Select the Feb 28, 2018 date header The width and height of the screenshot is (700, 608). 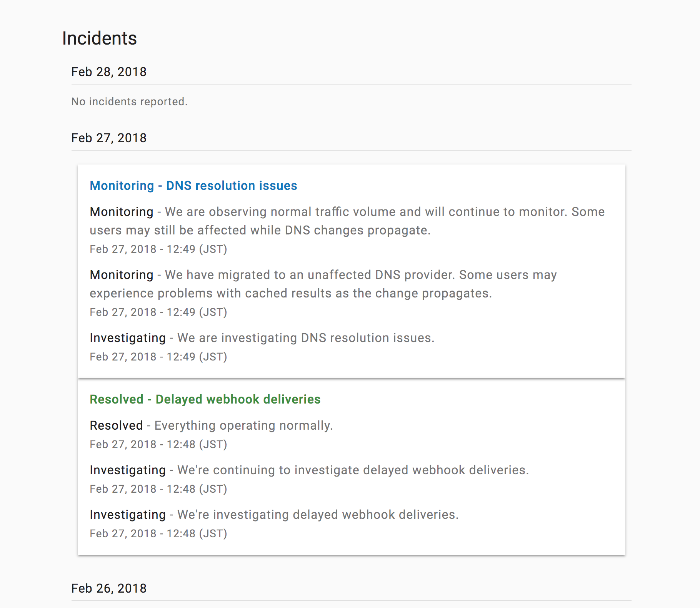(109, 71)
